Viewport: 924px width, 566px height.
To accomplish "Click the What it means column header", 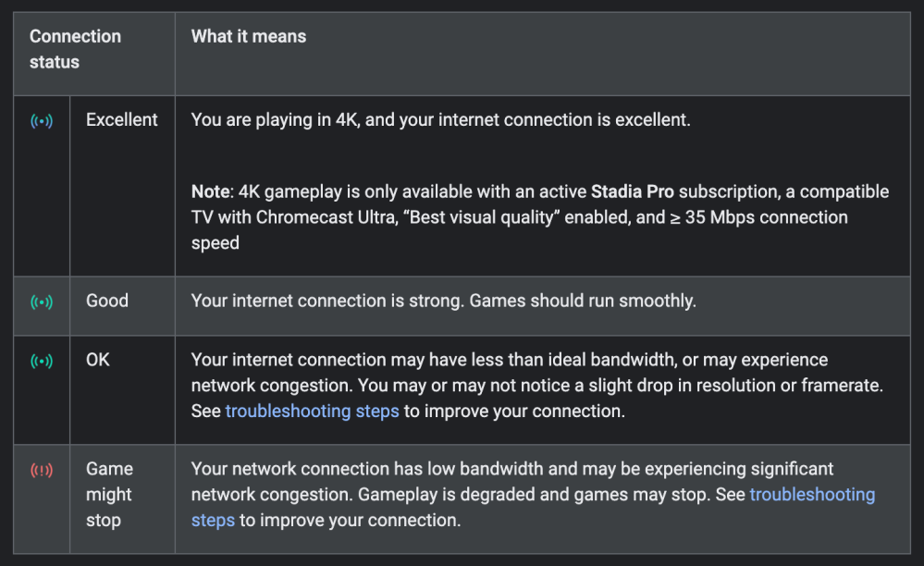I will [249, 37].
